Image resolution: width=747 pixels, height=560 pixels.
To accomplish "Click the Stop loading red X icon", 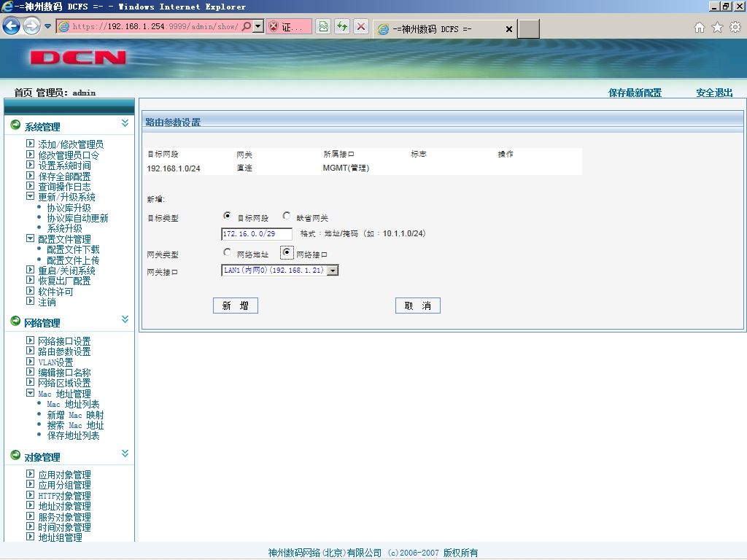I will (x=361, y=26).
